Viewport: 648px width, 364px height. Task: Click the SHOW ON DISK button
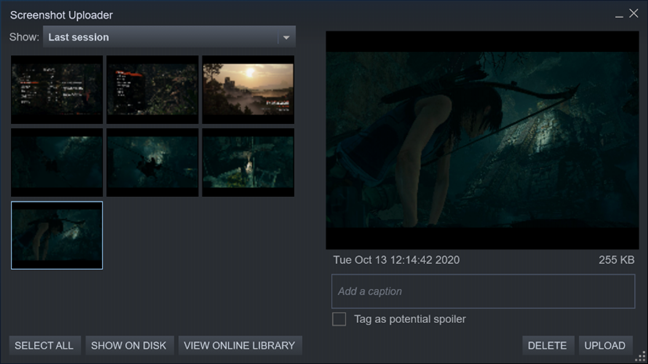[129, 345]
